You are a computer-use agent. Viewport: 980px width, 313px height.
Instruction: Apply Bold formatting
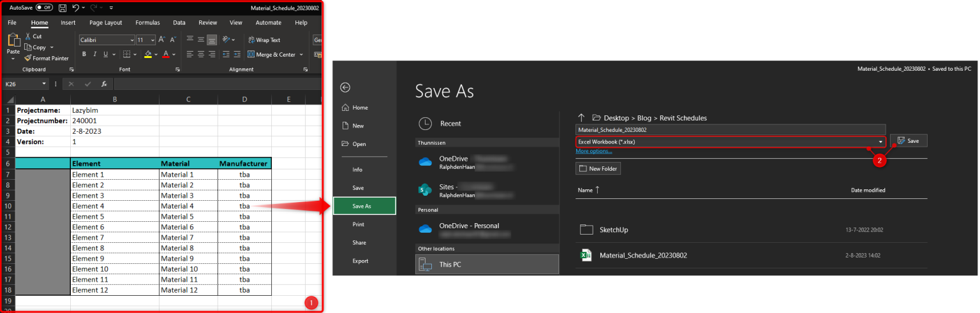tap(84, 54)
